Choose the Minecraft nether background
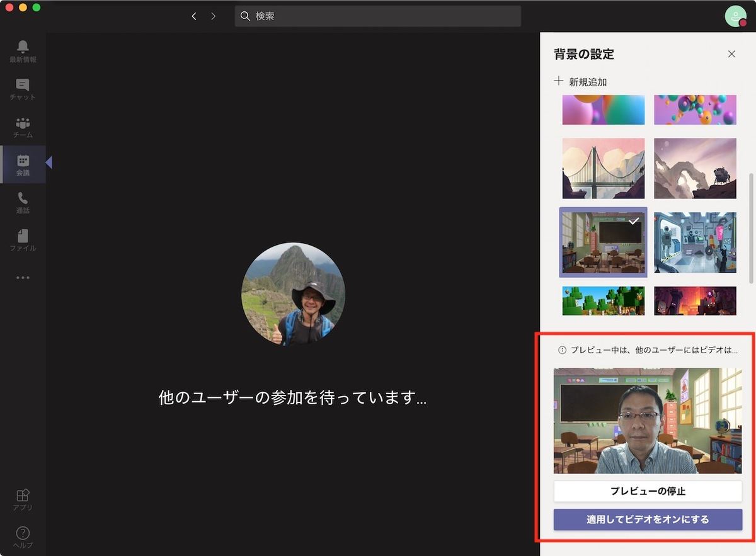 pos(695,301)
